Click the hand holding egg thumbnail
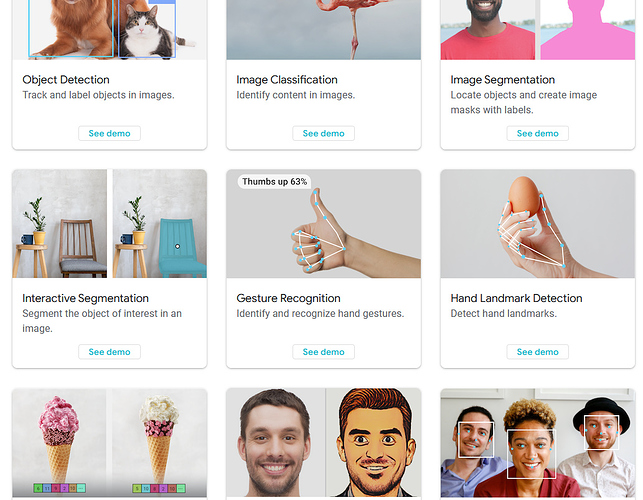Viewport: 643px width, 500px height. pyautogui.click(x=538, y=224)
